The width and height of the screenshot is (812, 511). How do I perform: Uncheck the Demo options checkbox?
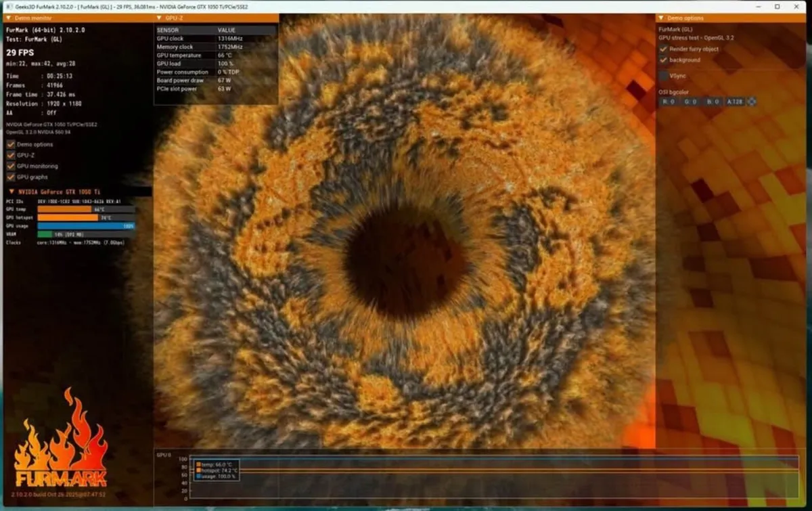[x=11, y=144]
